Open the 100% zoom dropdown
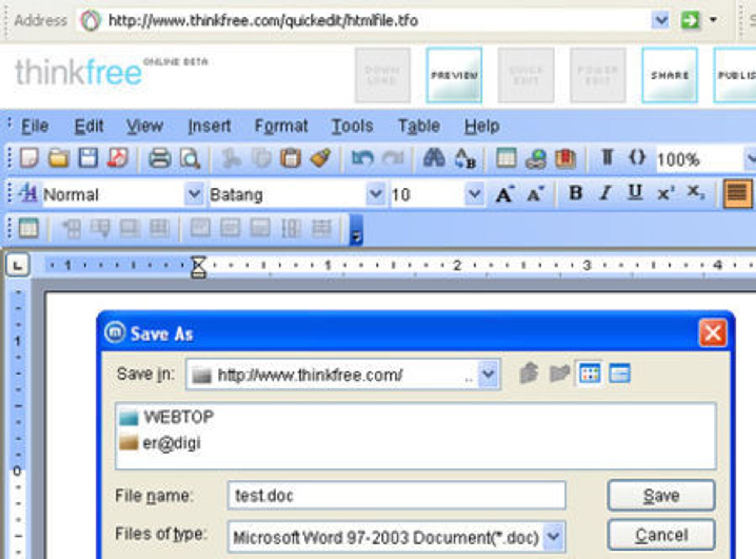756x559 pixels. tap(750, 159)
